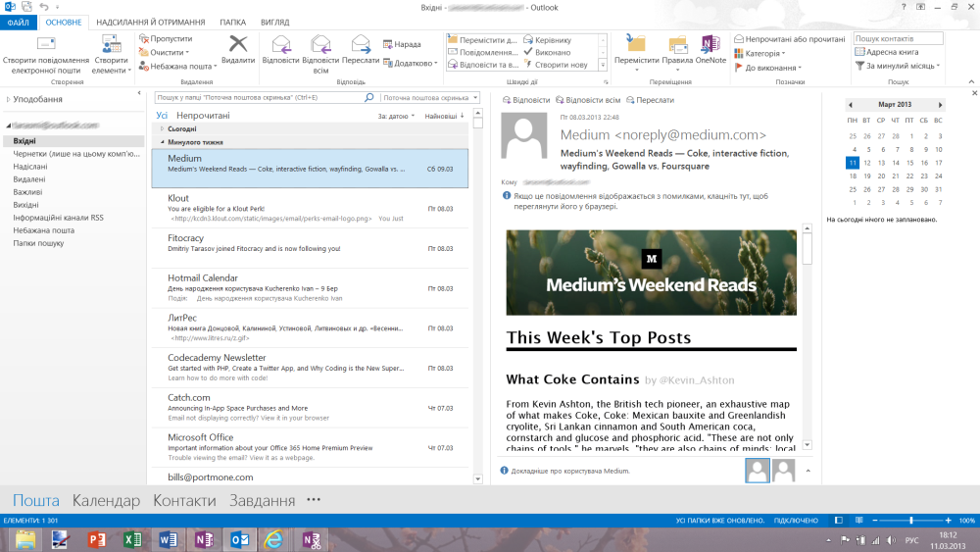Select Небажана пошта folder in pane
980x552 pixels.
[44, 230]
